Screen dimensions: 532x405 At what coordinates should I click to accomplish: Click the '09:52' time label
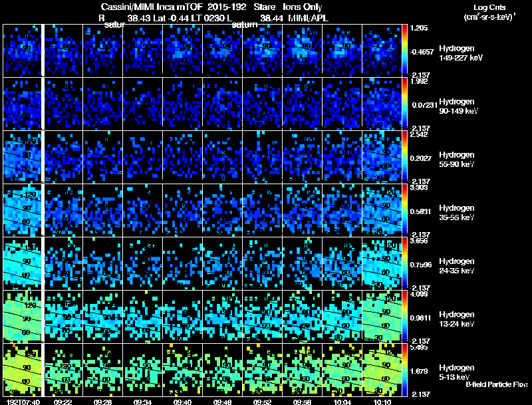(262, 402)
